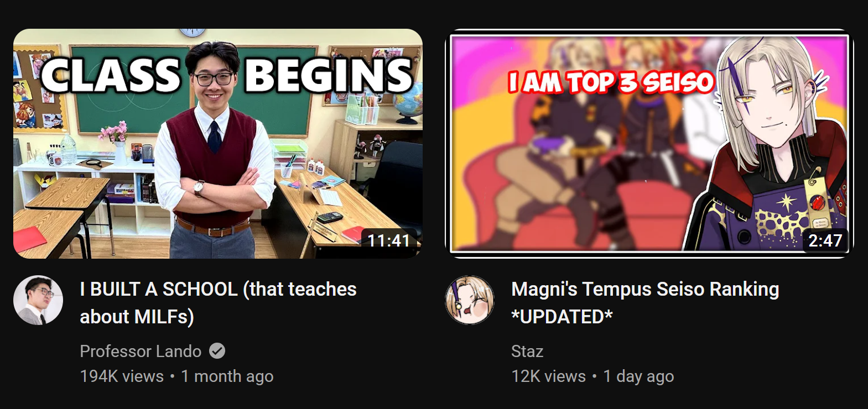
Task: Visit the Professor Lando channel name link
Action: point(141,351)
